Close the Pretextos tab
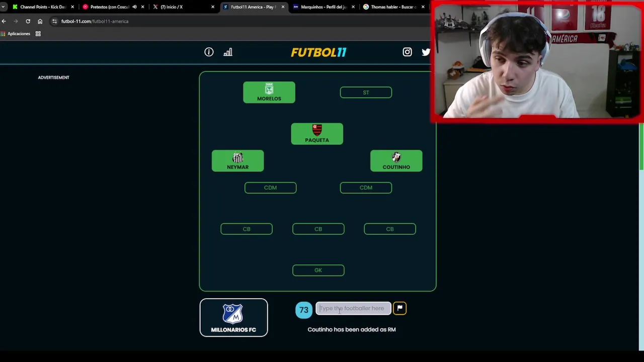The height and width of the screenshot is (362, 644). coord(143,7)
